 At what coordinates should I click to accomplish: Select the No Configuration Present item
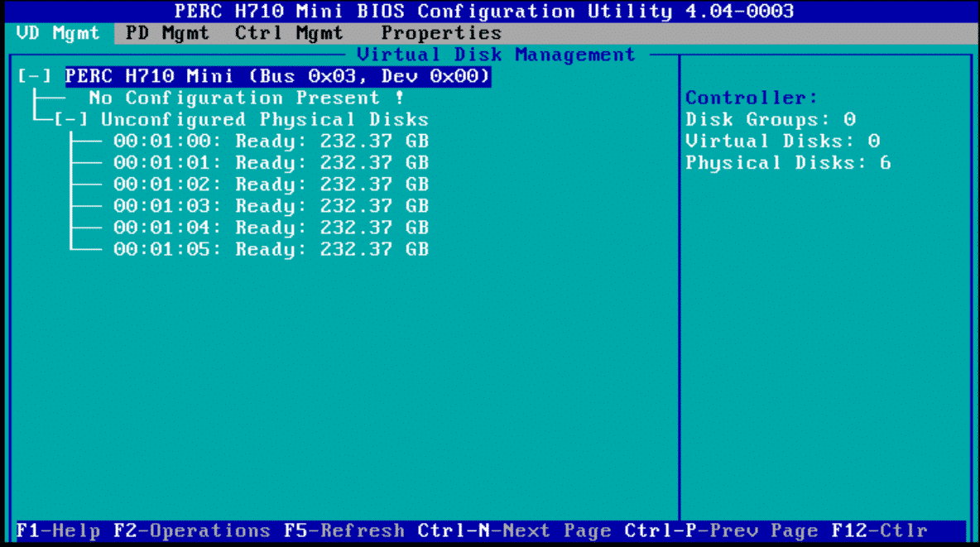coord(247,98)
